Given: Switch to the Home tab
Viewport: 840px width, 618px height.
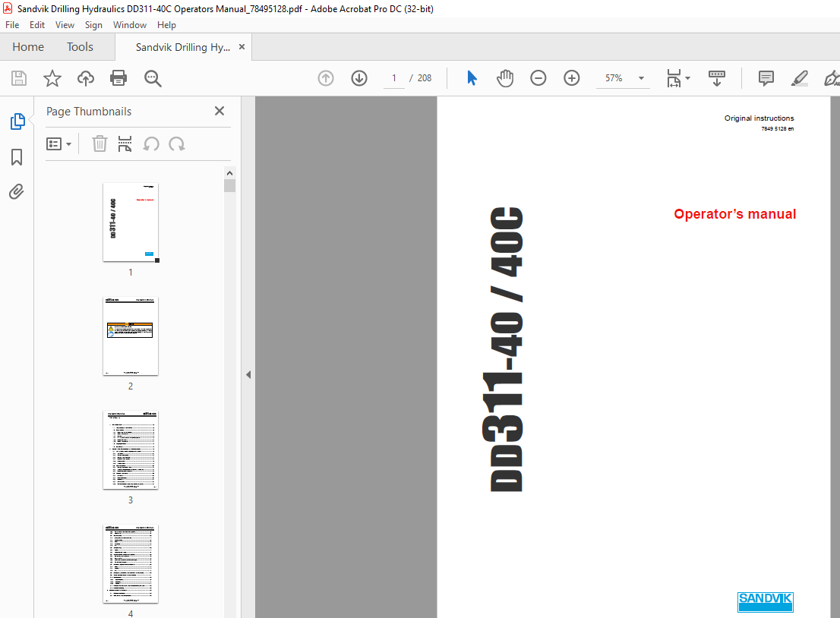Looking at the screenshot, I should click(28, 47).
